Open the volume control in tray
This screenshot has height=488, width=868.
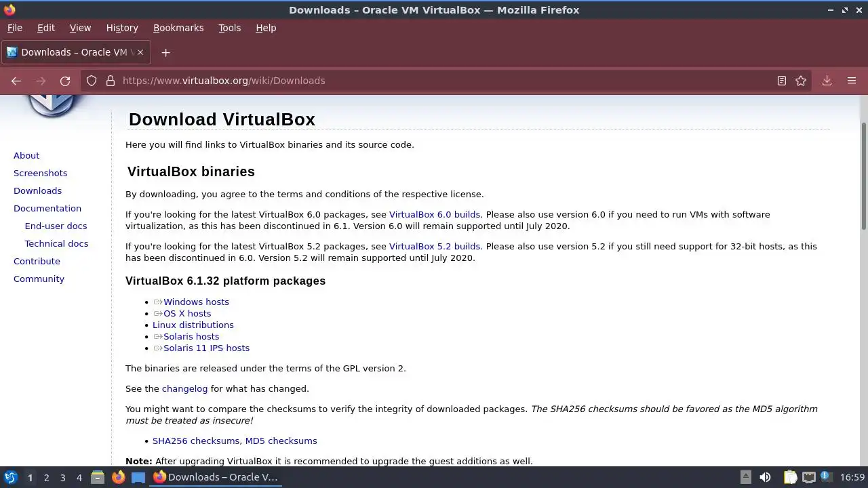(765, 477)
